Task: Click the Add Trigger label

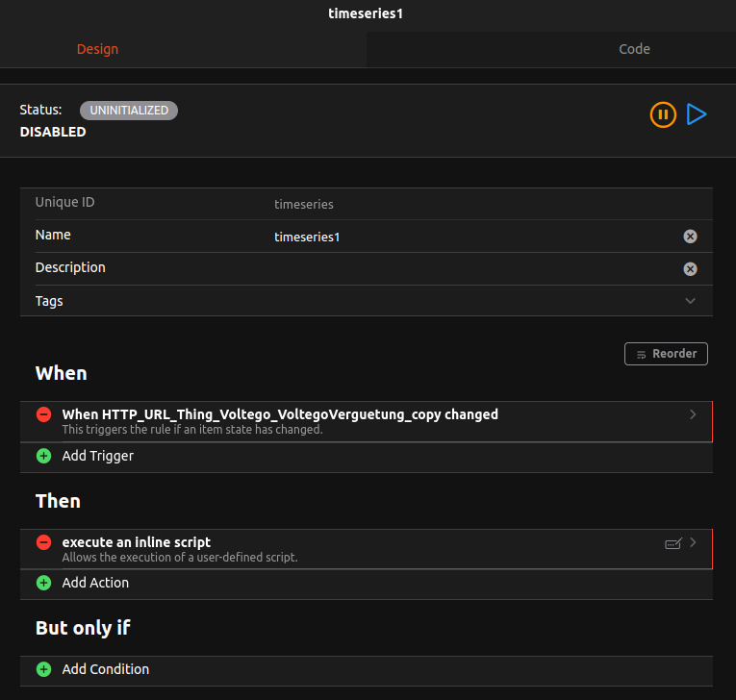Action: click(x=97, y=456)
